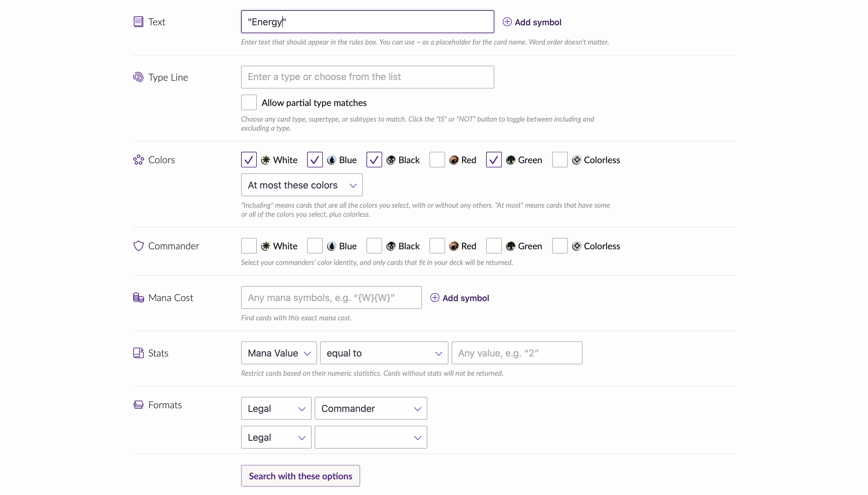The image size is (868, 495).
Task: Click the Type Line fingerprint icon
Action: click(138, 77)
